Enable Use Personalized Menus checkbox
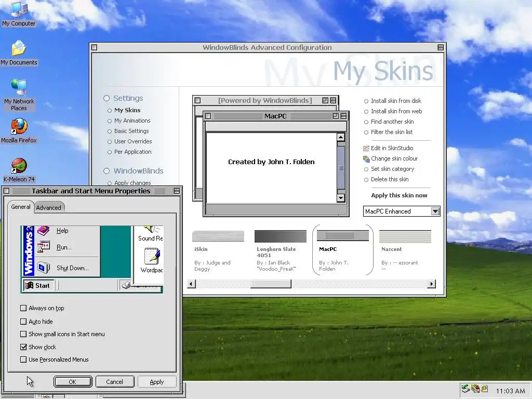This screenshot has height=399, width=532. (x=23, y=360)
